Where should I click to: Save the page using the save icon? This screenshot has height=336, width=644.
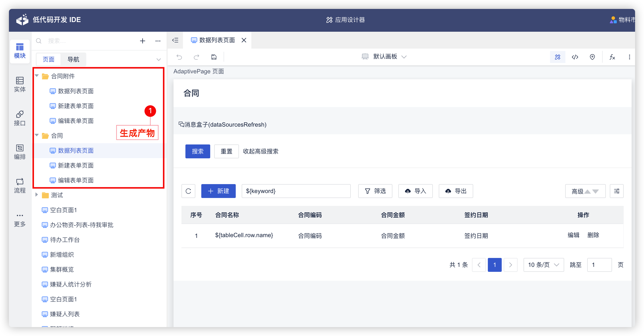point(214,57)
